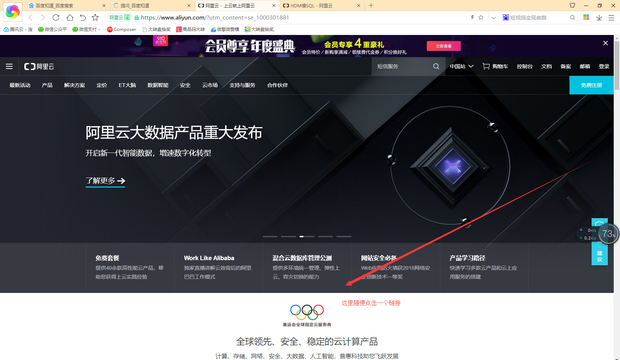The height and width of the screenshot is (360, 620).
Task: Click the red button in promo banner
Action: 444,46
